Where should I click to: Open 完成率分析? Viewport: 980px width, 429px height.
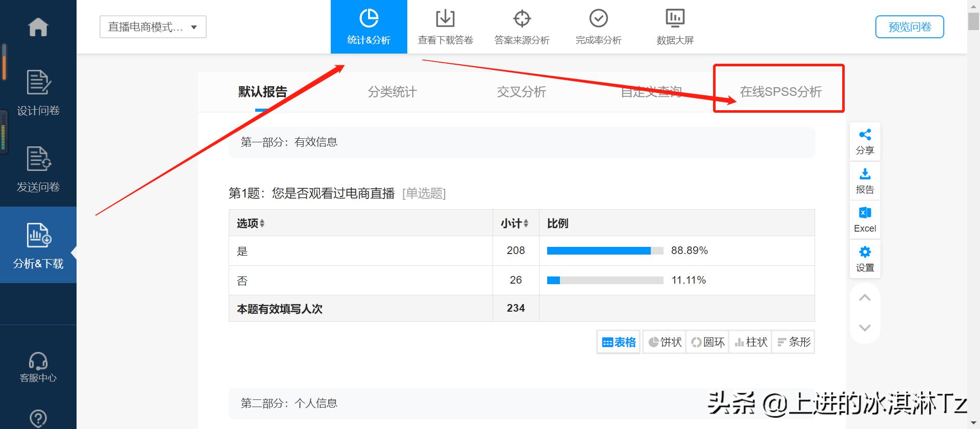tap(599, 27)
